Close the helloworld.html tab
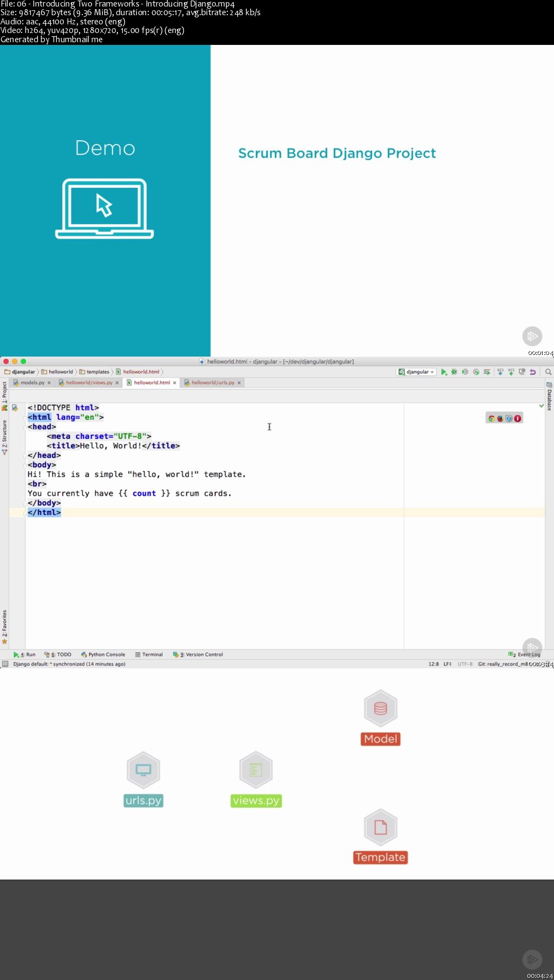This screenshot has height=980, width=554. [175, 383]
